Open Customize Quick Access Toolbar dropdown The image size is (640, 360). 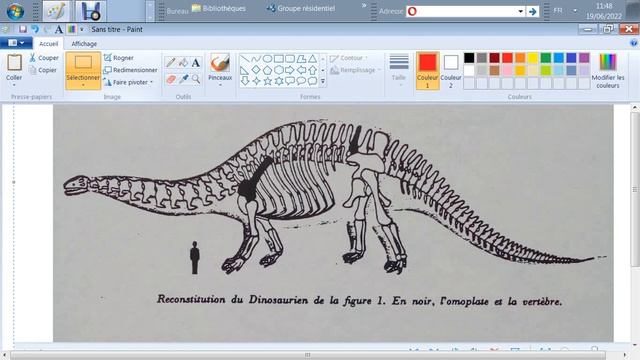click(x=82, y=29)
